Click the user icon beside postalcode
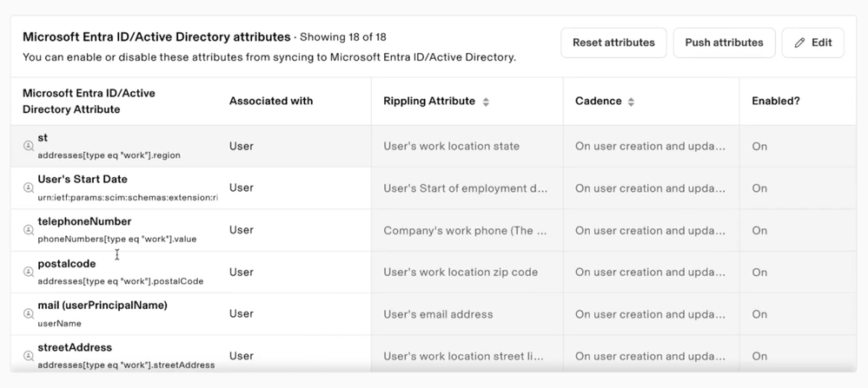This screenshot has height=388, width=868. click(28, 272)
